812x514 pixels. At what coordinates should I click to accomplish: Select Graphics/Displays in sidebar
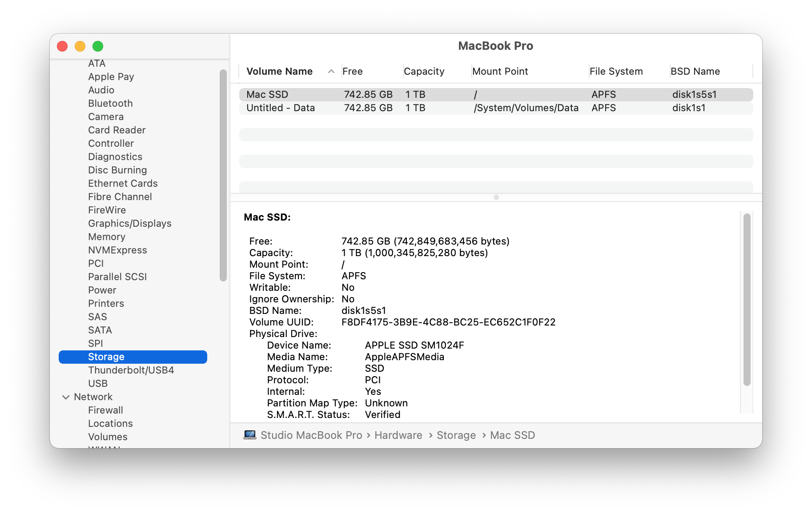tap(130, 223)
